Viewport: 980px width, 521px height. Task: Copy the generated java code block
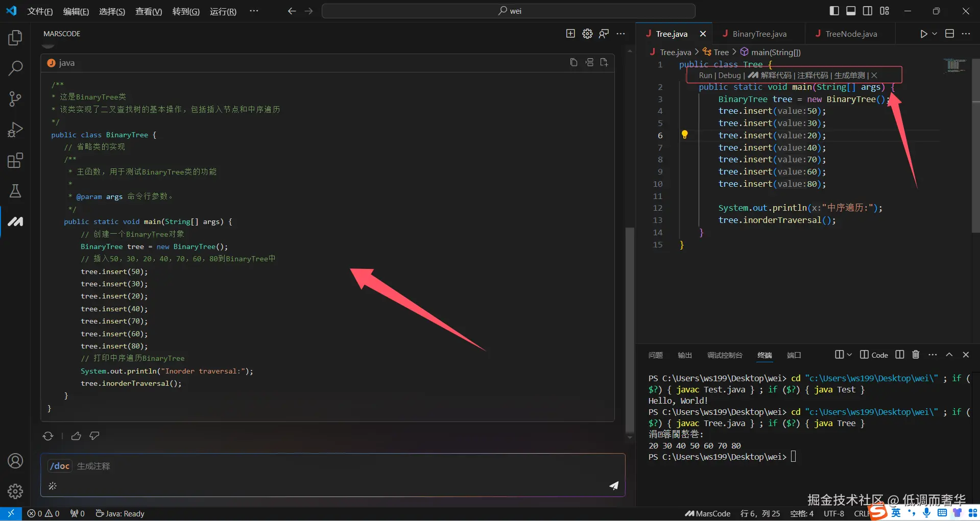(573, 62)
